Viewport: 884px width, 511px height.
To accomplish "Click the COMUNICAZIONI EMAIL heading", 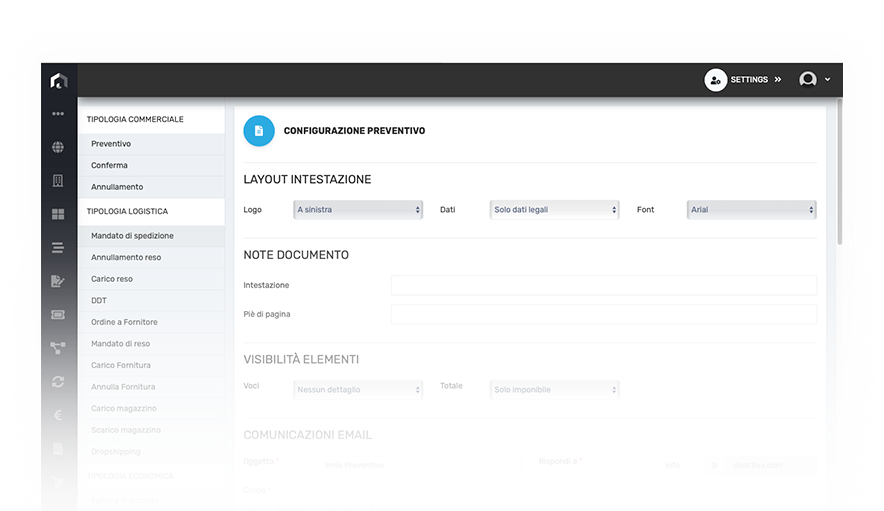I will 308,435.
